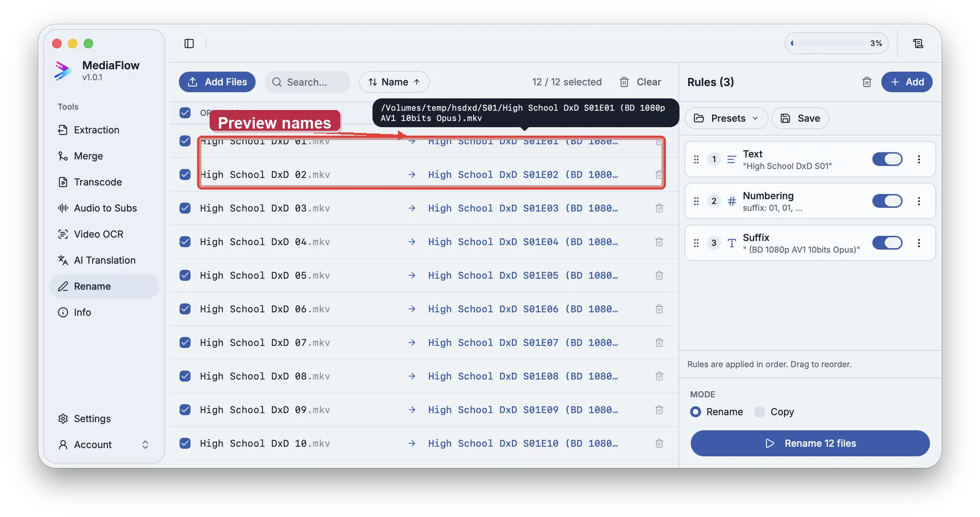Uncheck High School DxD 10.mkv checkbox
The height and width of the screenshot is (517, 980).
[x=185, y=443]
